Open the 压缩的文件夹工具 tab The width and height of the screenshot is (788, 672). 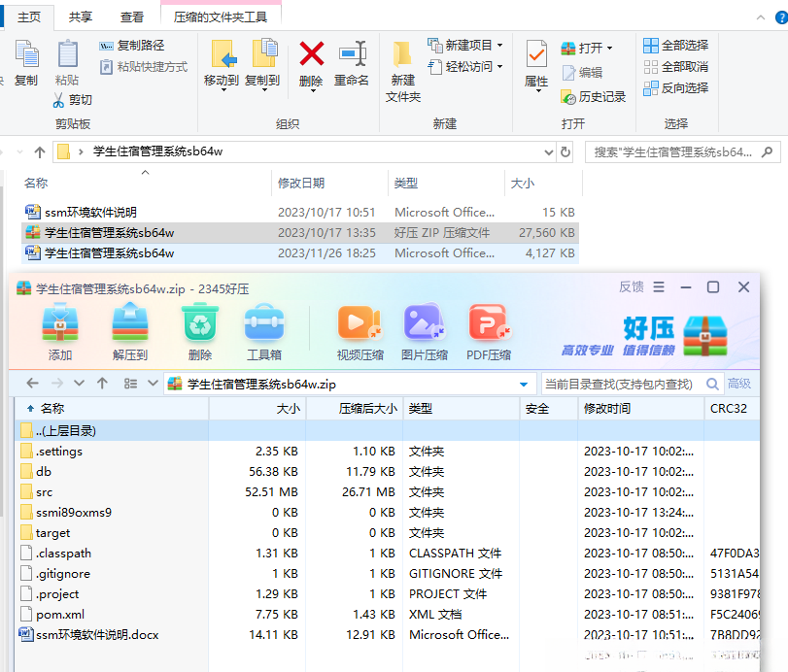(221, 17)
